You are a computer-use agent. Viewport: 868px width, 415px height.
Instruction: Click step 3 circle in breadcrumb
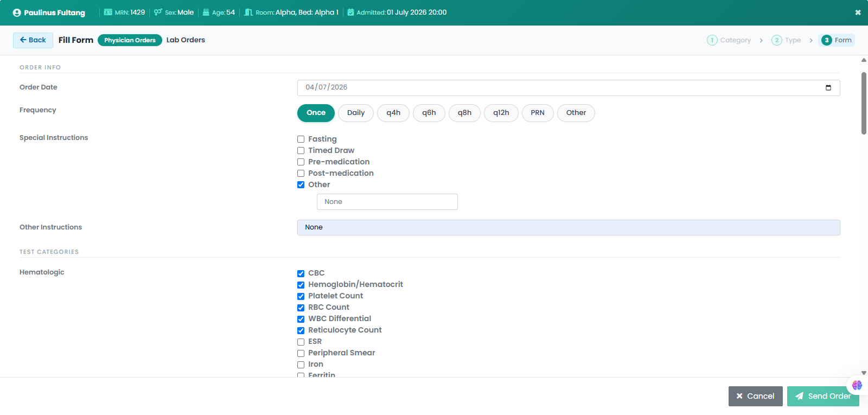point(827,40)
